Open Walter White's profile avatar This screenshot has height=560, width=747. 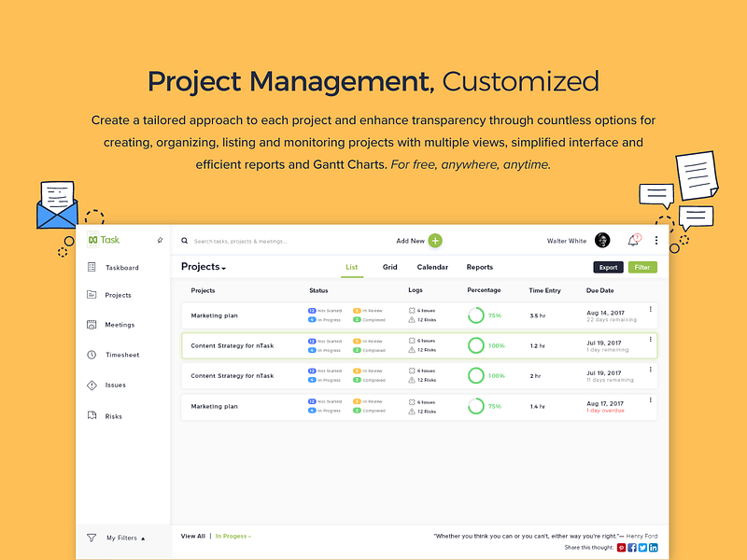point(602,240)
